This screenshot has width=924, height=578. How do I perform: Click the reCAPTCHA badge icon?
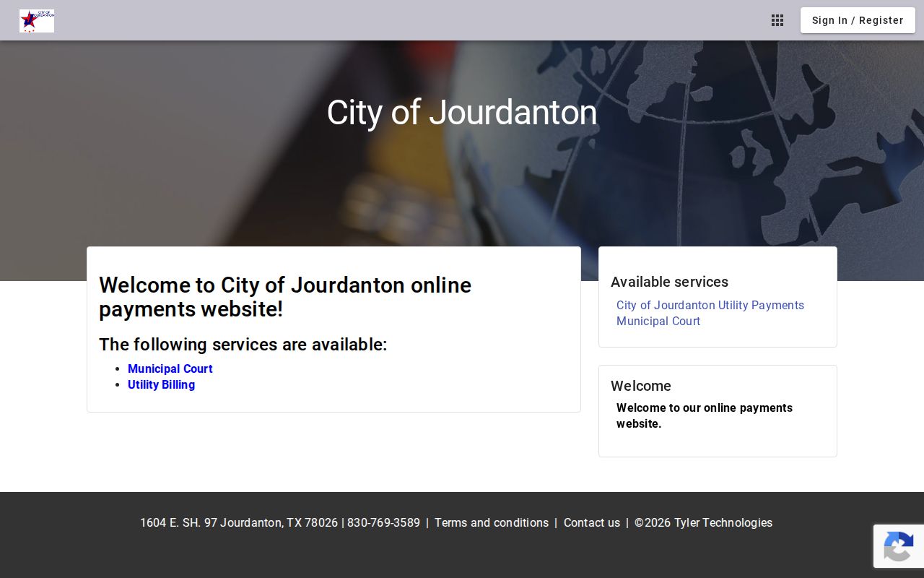(898, 546)
